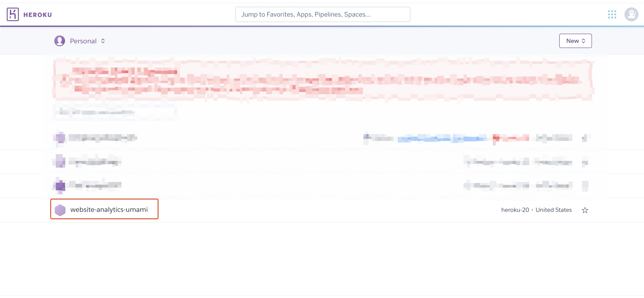Viewport: 644px width, 298px height.
Task: Expand the arrows inside the New button
Action: [x=583, y=41]
